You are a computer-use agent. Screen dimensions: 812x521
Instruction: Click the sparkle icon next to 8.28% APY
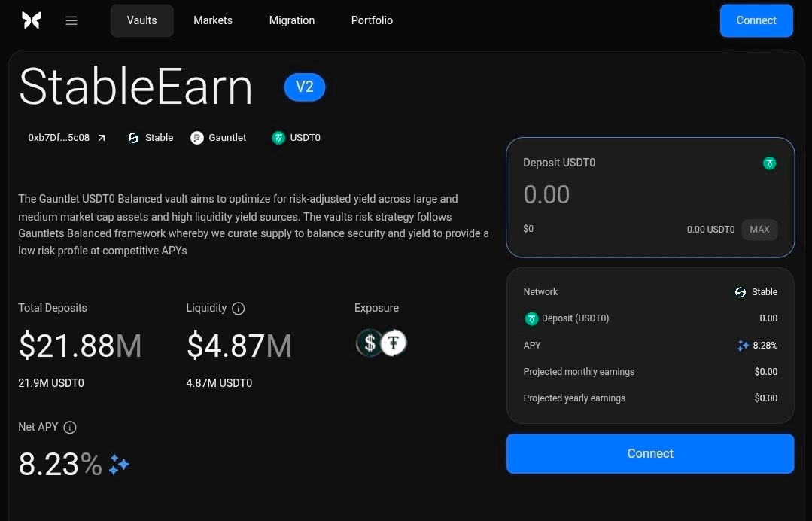[743, 346]
